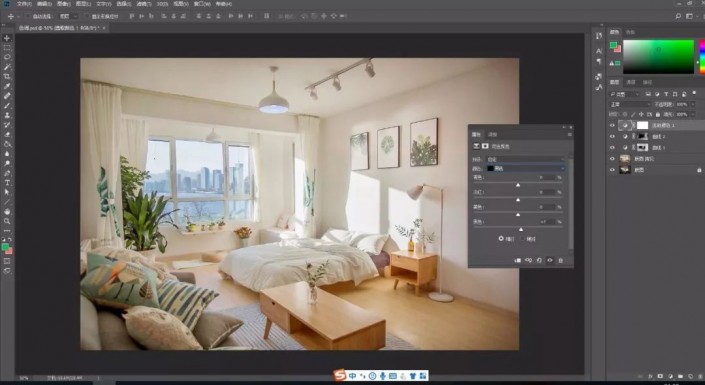Toggle visibility of the locked background layer
This screenshot has height=385, width=705.
612,170
